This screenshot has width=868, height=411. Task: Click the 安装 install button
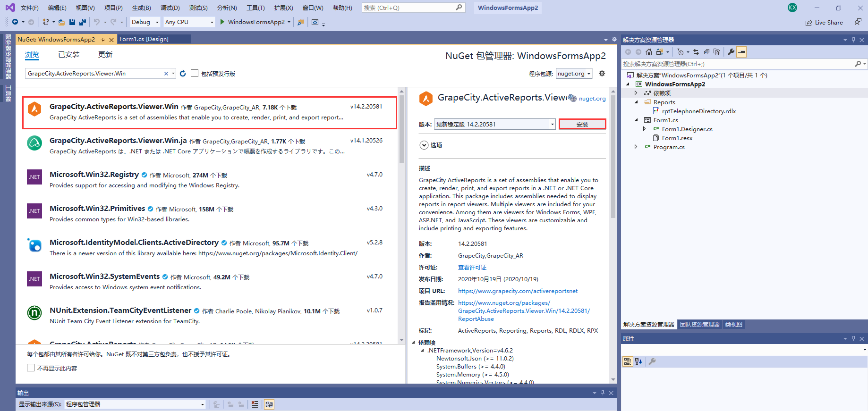point(582,124)
